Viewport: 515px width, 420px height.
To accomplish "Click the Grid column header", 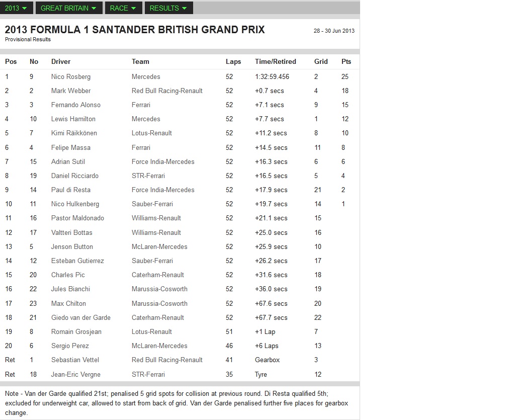I will click(321, 62).
